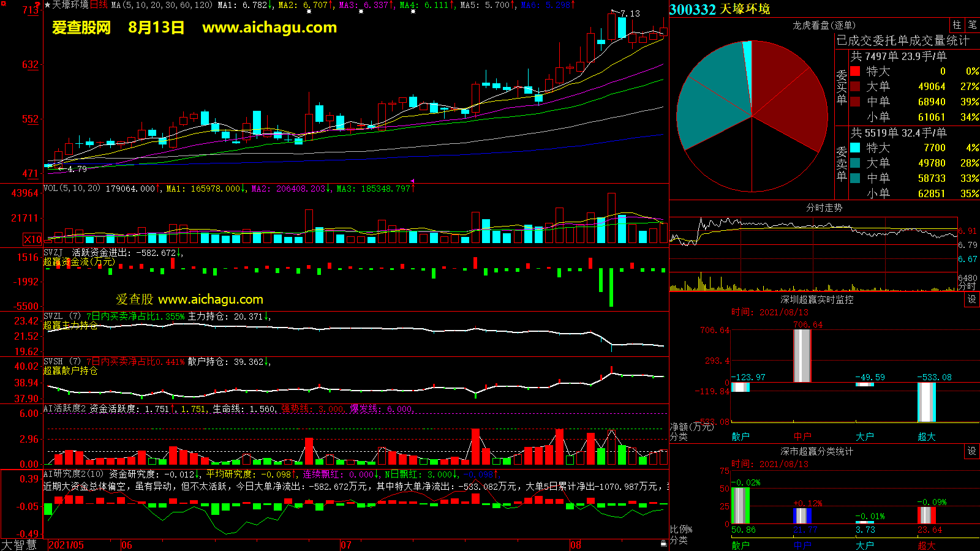Click the MA(5,10,20,30,60,120) indicator parameters

point(162,5)
